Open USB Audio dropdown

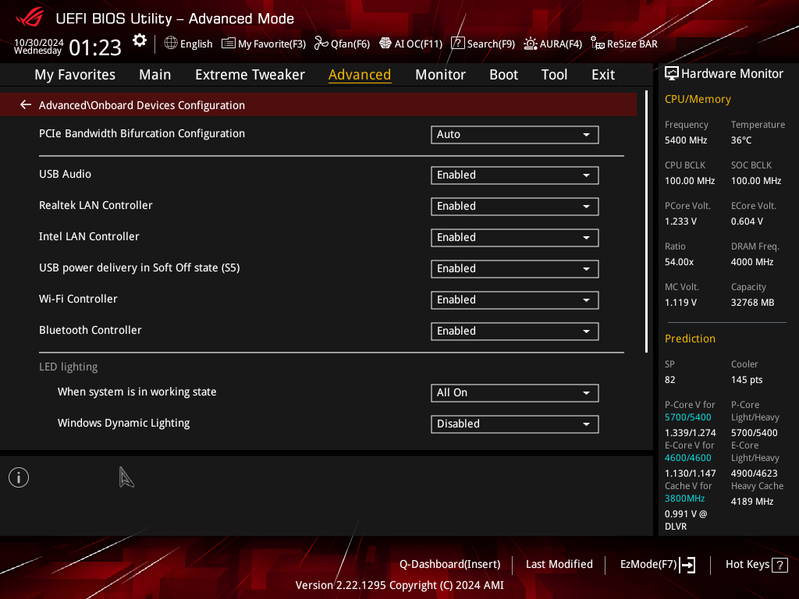pyautogui.click(x=515, y=175)
